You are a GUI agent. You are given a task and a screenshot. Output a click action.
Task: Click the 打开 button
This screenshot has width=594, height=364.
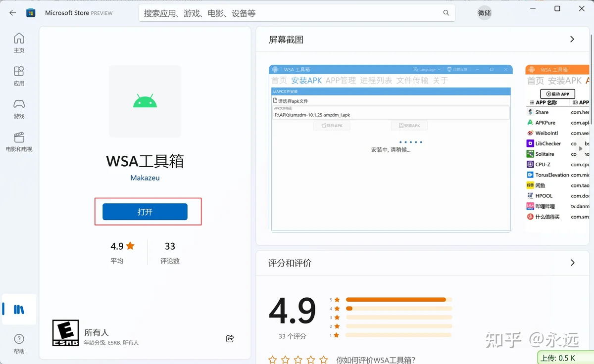click(x=145, y=212)
